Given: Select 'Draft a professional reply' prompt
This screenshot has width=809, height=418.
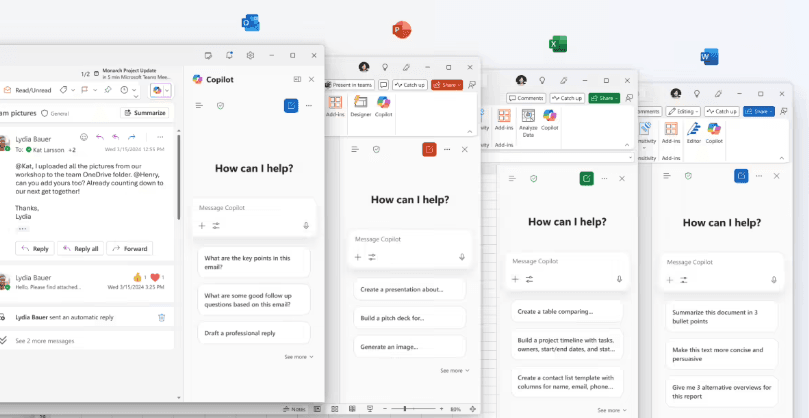Looking at the screenshot, I should coord(254,333).
